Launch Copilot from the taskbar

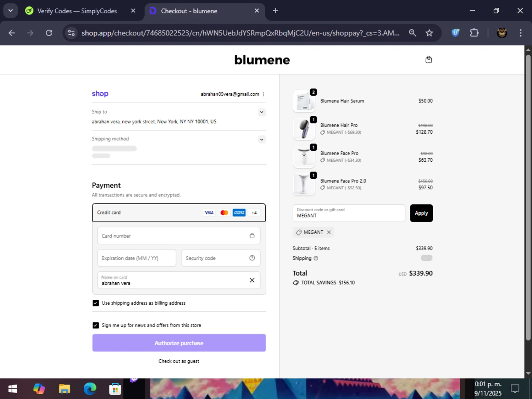click(x=39, y=389)
